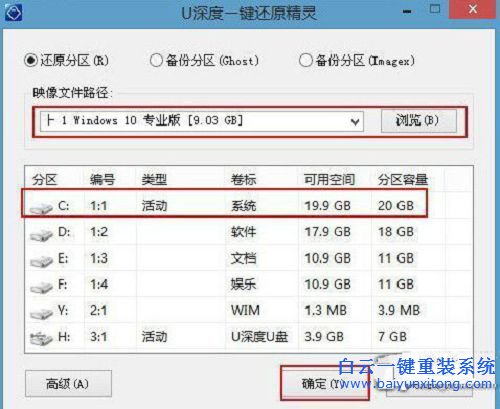This screenshot has height=409, width=500.
Task: Click drive icon for E: partition
Action: coord(41,261)
